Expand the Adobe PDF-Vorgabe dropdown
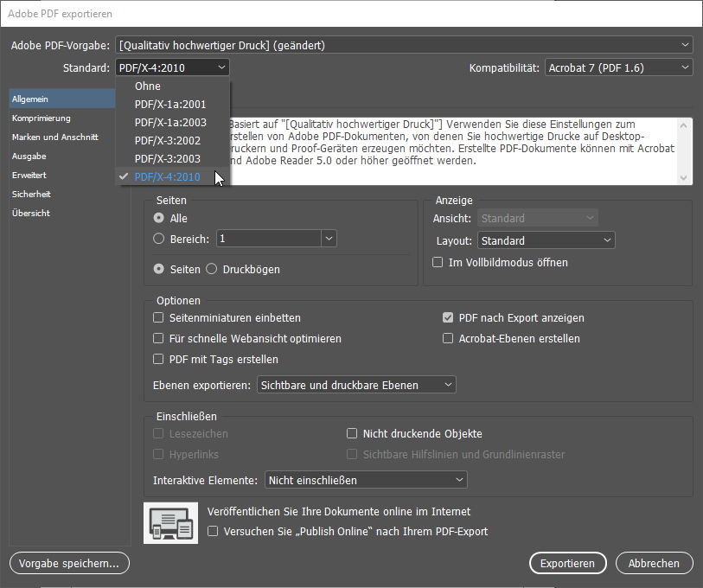Image resolution: width=703 pixels, height=588 pixels. pos(404,45)
